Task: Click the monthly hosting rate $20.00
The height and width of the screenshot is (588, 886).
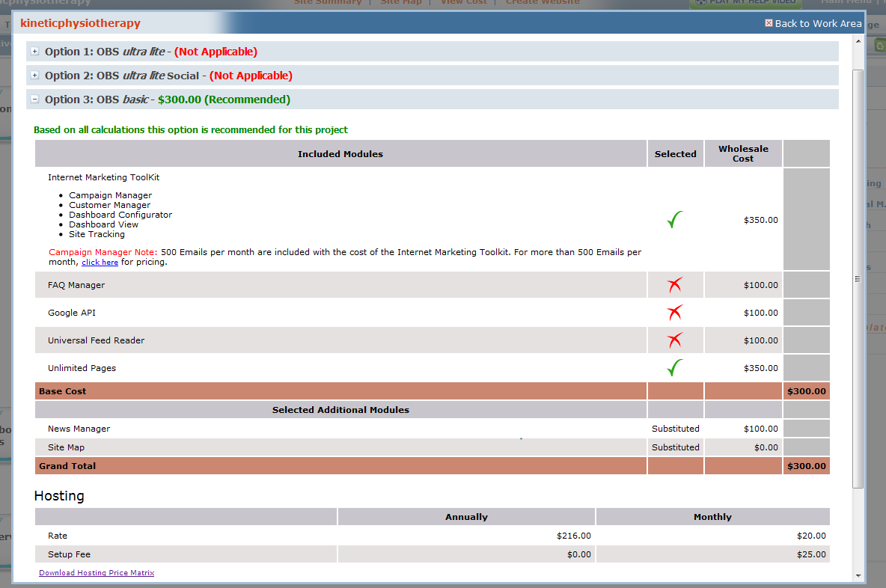Action: (811, 536)
